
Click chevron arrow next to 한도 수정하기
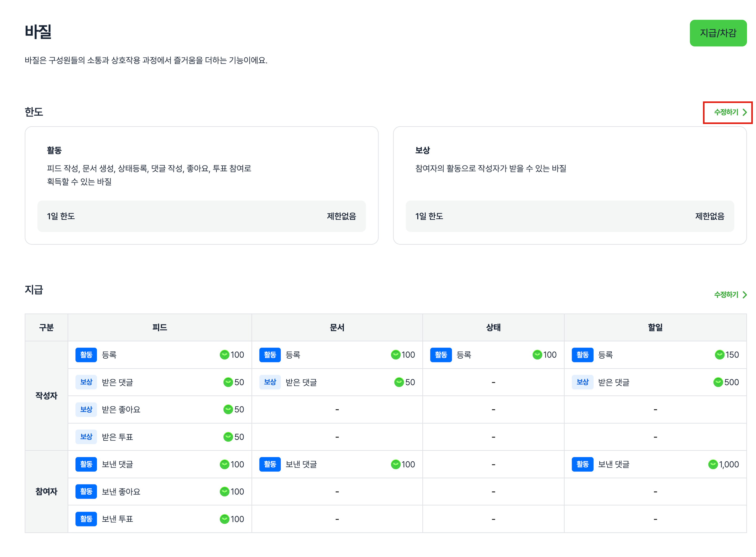[x=744, y=112]
